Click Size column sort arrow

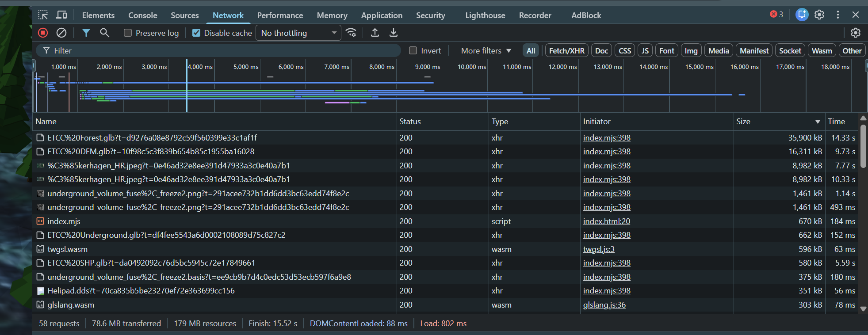click(x=818, y=122)
